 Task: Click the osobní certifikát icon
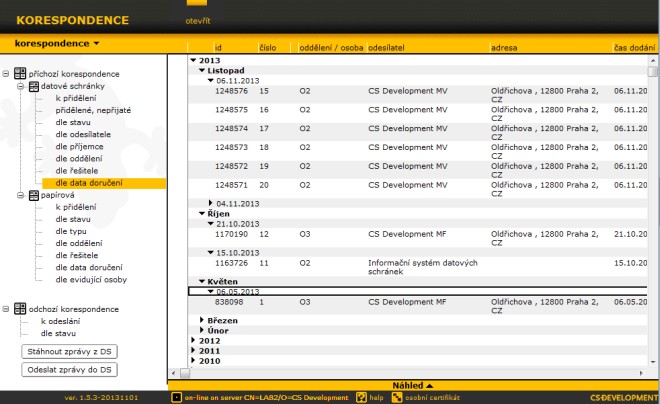(397, 397)
